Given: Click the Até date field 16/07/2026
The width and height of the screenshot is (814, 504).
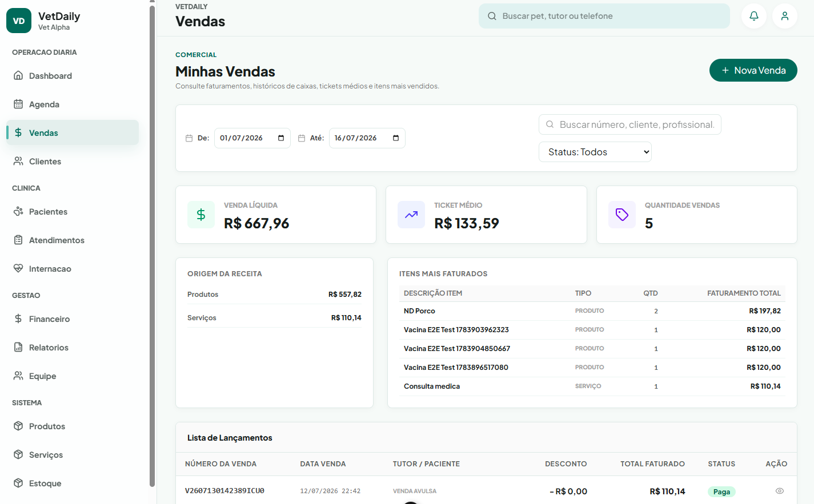Looking at the screenshot, I should (367, 138).
